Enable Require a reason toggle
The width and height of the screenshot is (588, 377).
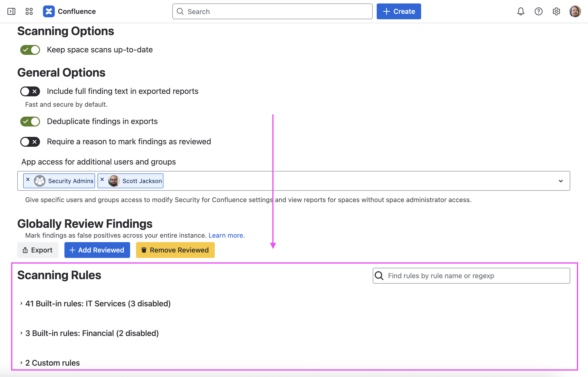(30, 142)
